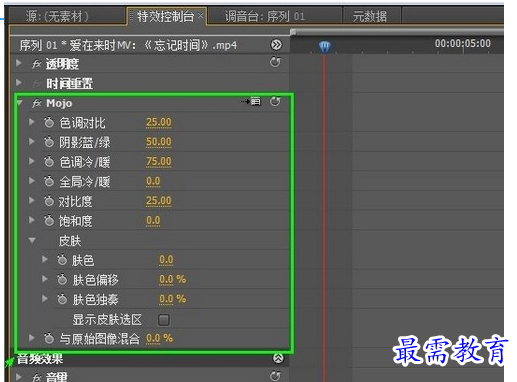
Task: Toggle animation stopwatch for 全局冷/暖
Action: click(x=49, y=181)
